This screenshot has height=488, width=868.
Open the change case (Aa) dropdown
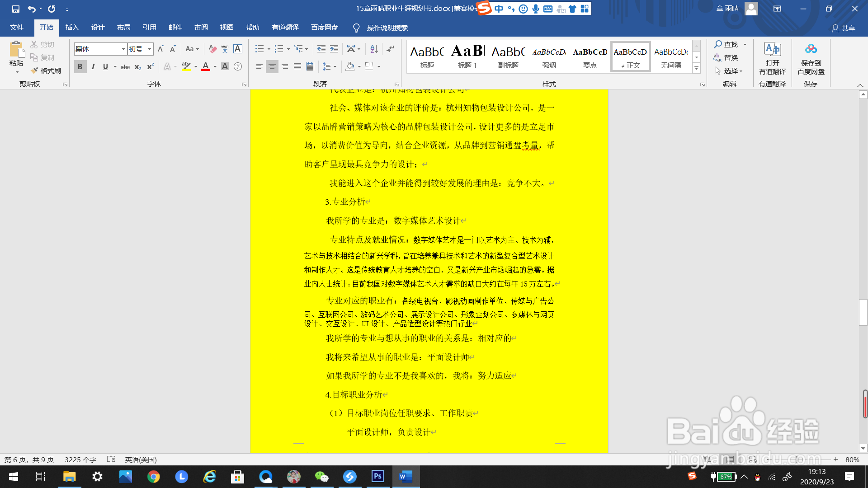click(x=192, y=49)
